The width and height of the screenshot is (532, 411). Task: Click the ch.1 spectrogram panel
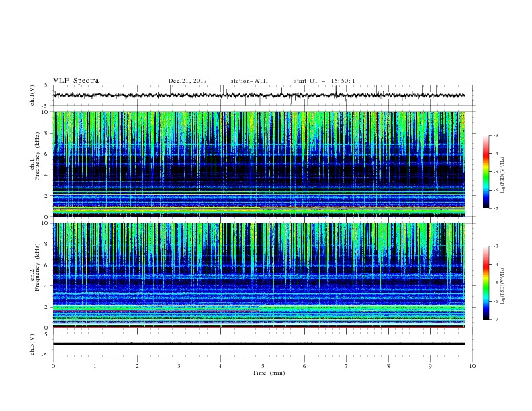coord(259,164)
